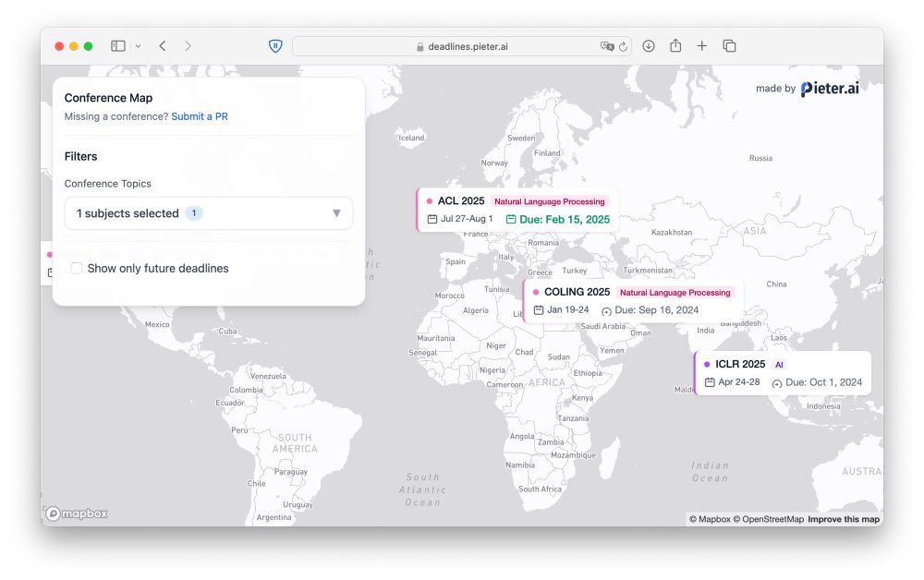Open the share sheet icon
The width and height of the screenshot is (924, 580).
pos(675,45)
